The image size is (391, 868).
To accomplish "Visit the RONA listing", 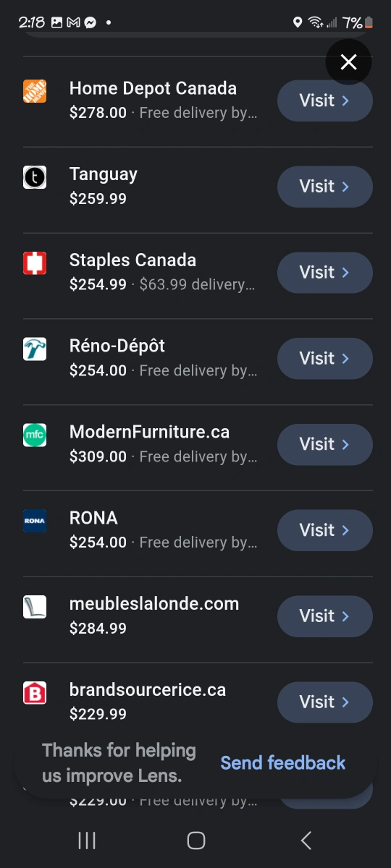I will [325, 530].
